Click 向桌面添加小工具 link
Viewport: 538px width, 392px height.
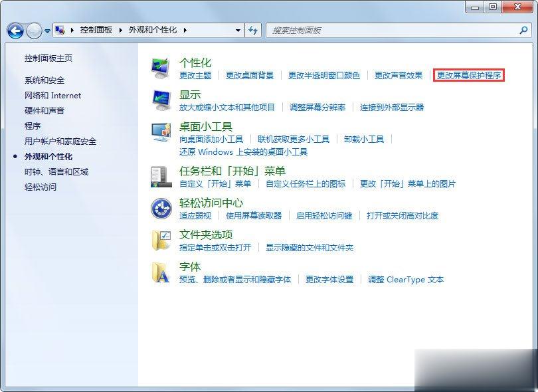click(211, 139)
